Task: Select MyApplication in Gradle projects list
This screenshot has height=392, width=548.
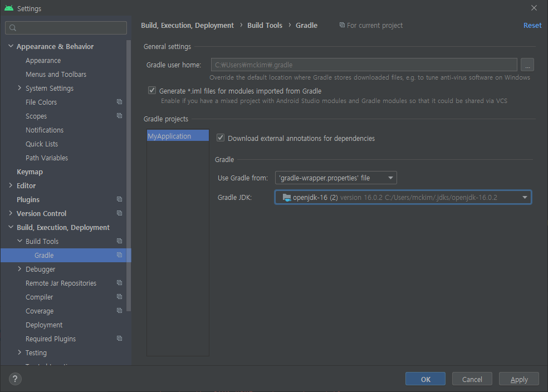Action: tap(178, 135)
